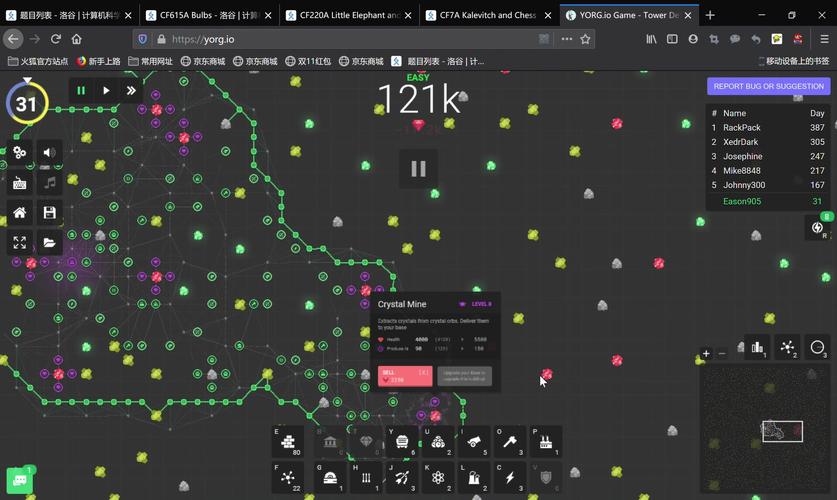
Task: Select the arrow tower (J)
Action: click(x=402, y=478)
